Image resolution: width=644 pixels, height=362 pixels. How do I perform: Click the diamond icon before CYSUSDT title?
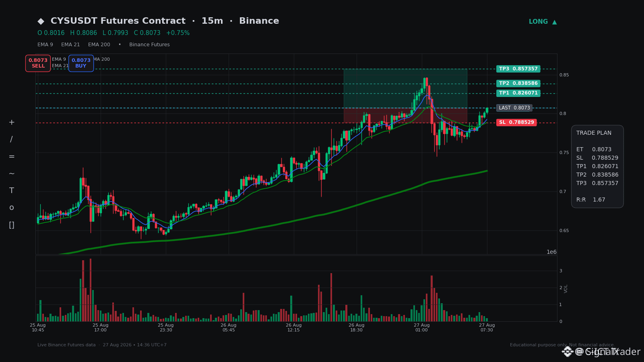pos(41,21)
